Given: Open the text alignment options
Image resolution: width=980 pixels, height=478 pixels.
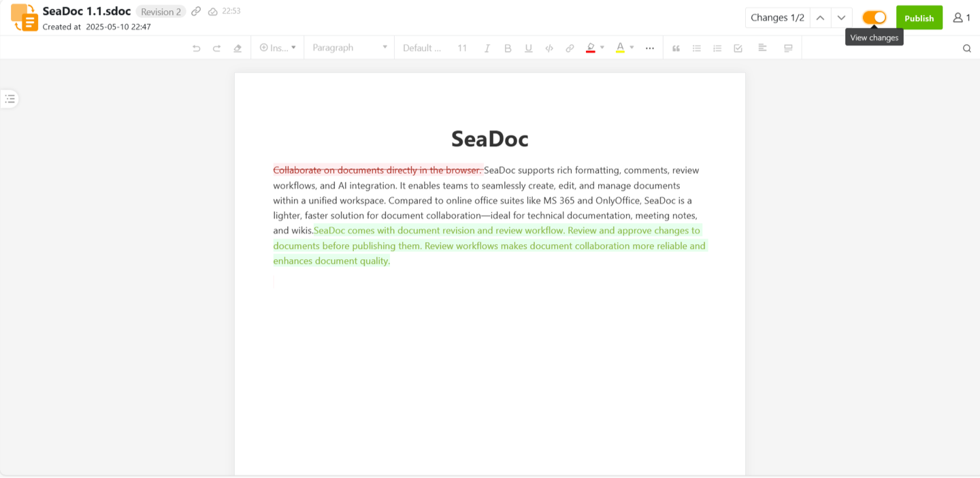Looking at the screenshot, I should pyautogui.click(x=762, y=48).
